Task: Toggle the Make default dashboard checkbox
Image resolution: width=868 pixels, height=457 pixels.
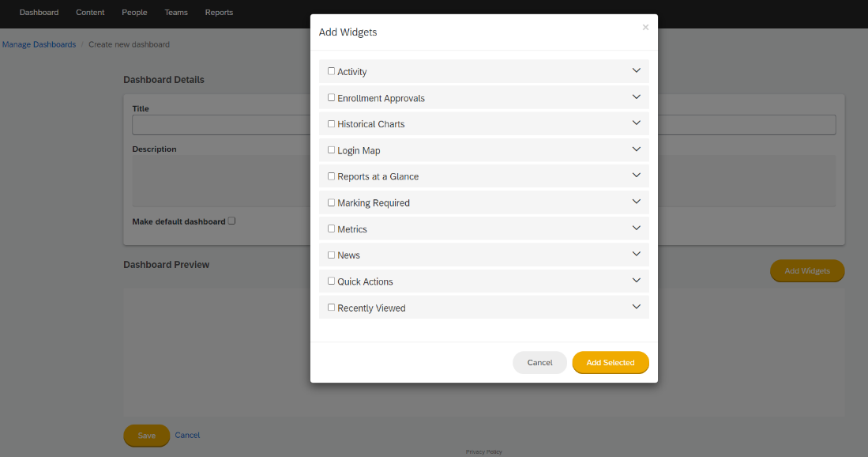Action: [232, 221]
